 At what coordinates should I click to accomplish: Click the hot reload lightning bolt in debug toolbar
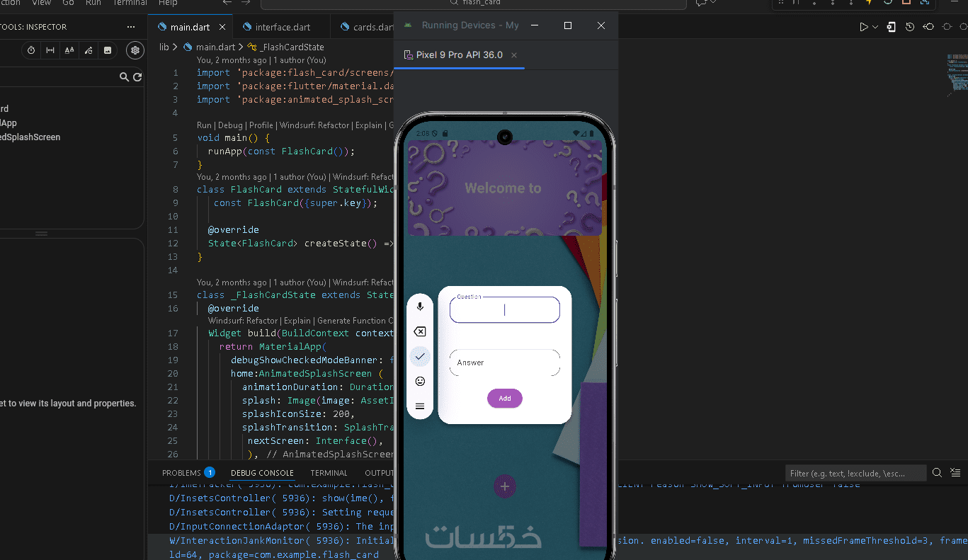click(869, 3)
